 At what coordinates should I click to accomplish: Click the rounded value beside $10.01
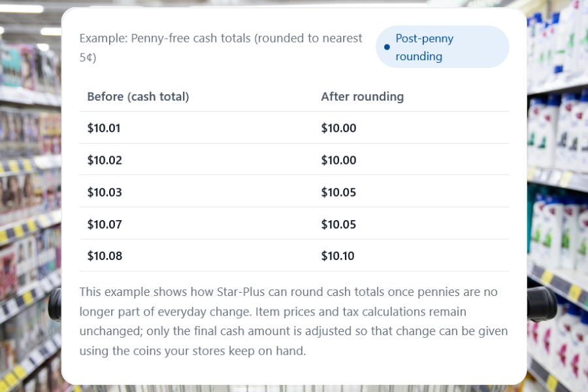[x=338, y=128]
